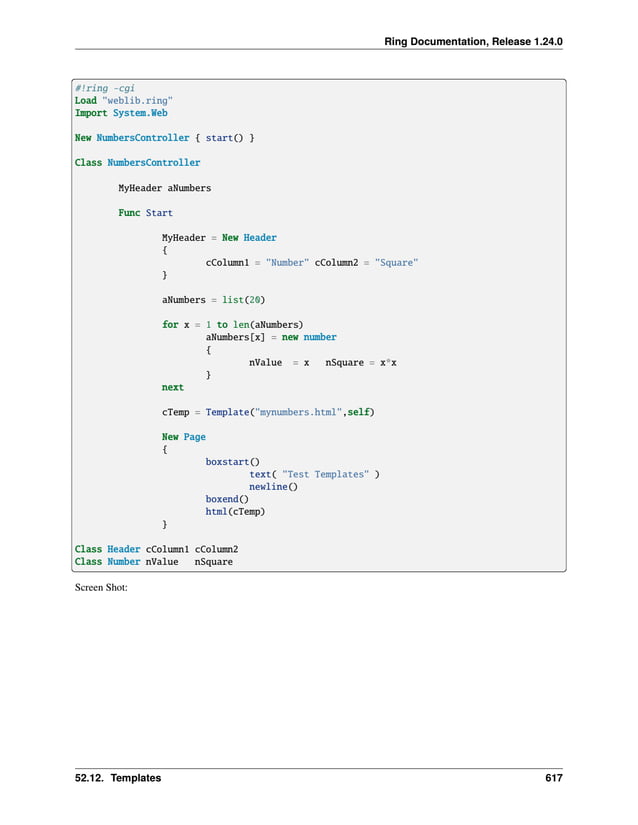Click the 'Import System.Web' line
The height and width of the screenshot is (825, 638).
121,113
